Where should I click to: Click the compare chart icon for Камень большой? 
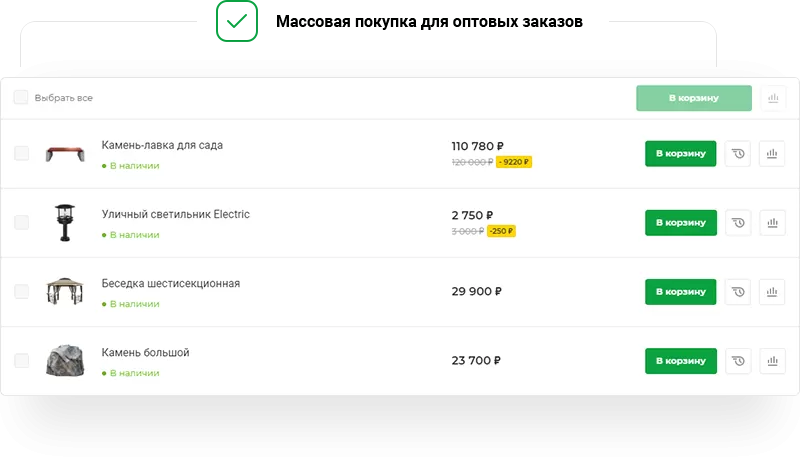pyautogui.click(x=772, y=361)
